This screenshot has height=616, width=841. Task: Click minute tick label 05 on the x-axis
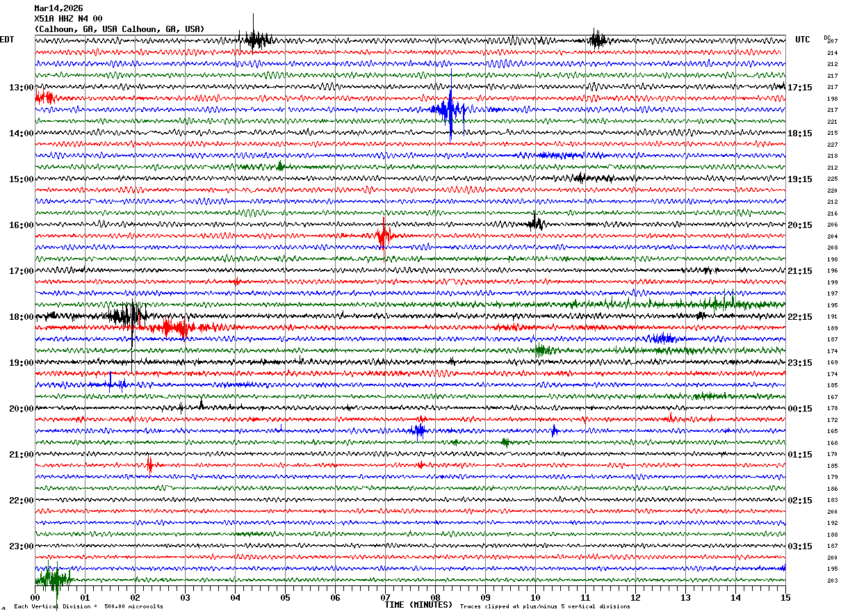[x=285, y=597]
